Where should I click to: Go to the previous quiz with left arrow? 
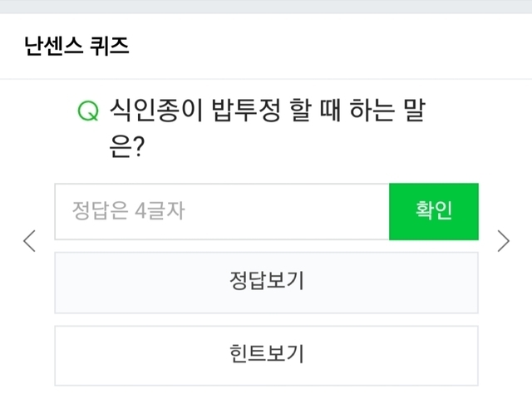30,241
